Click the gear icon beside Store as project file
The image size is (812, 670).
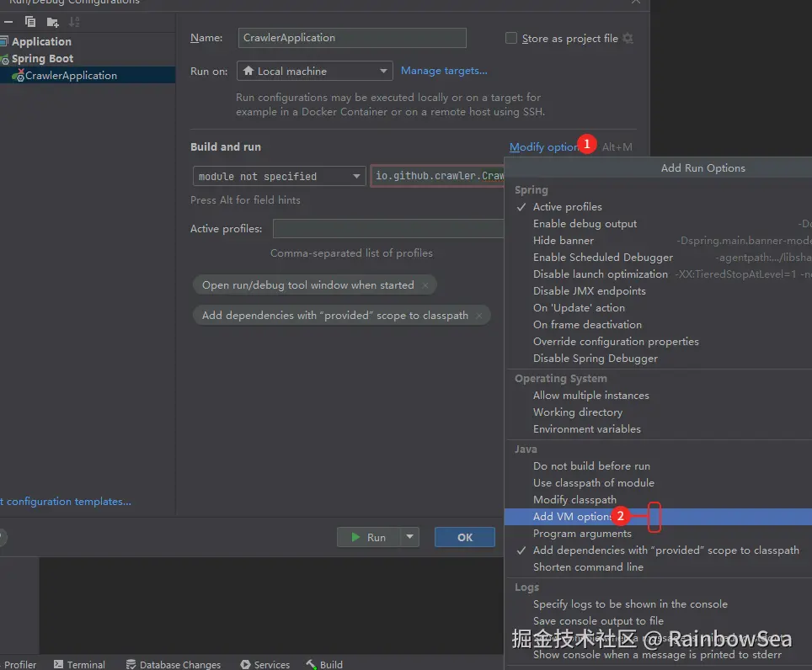(x=628, y=38)
